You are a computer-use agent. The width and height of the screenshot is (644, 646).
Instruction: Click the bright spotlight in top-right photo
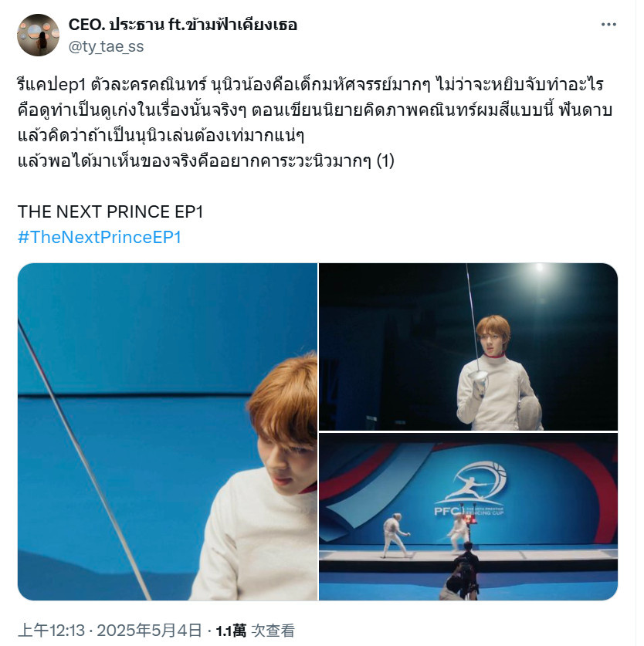[539, 269]
